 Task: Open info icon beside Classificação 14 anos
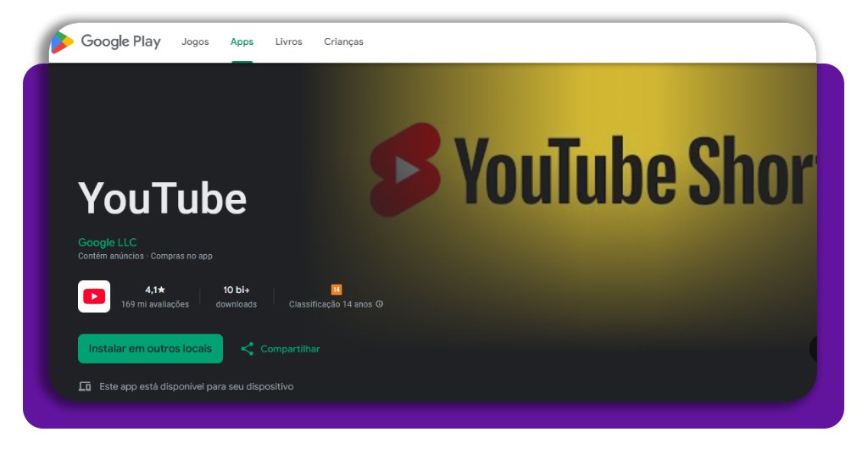380,304
